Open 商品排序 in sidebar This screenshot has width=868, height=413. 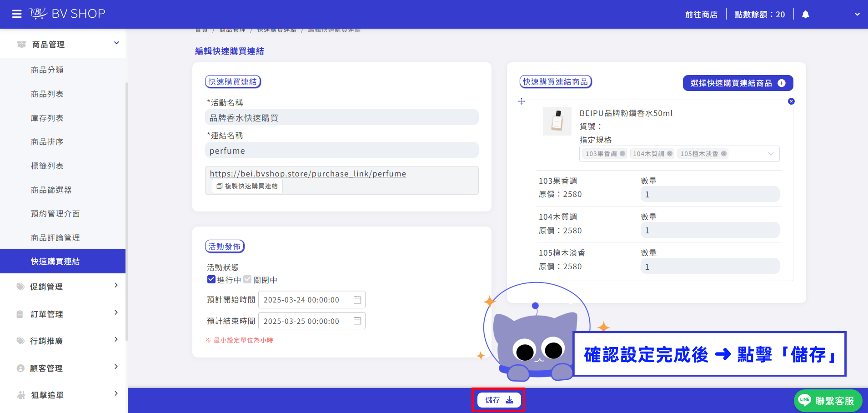click(x=47, y=142)
